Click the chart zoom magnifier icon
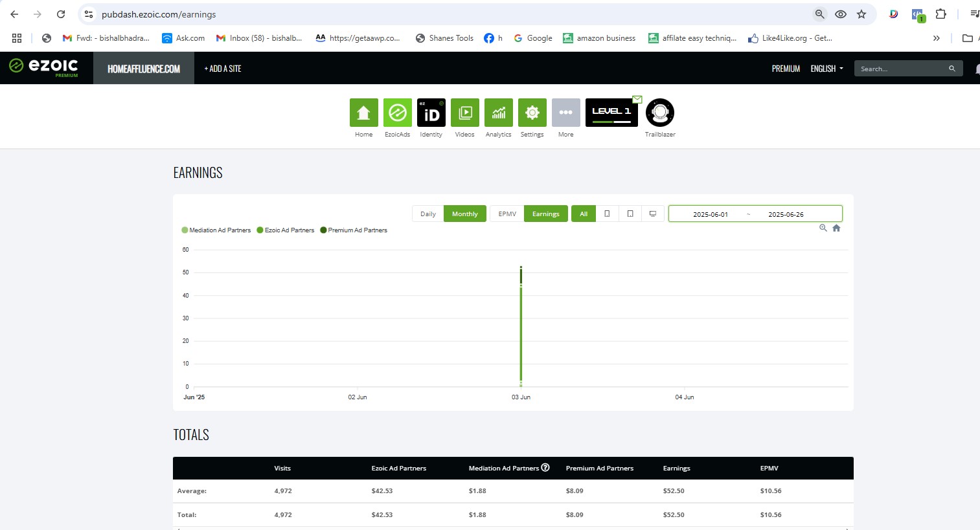The width and height of the screenshot is (980, 530). (x=823, y=228)
